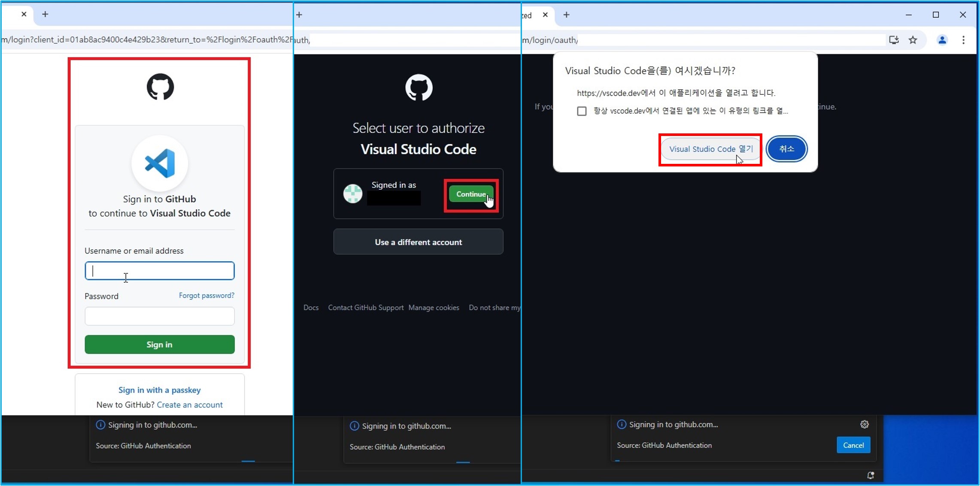
Task: Open the Create an account link
Action: point(190,404)
